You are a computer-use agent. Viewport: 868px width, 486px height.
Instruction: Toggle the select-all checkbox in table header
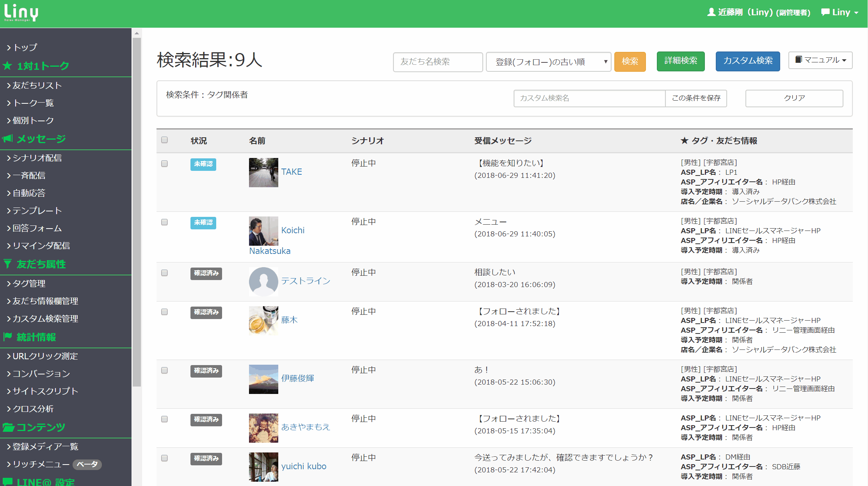(x=164, y=140)
